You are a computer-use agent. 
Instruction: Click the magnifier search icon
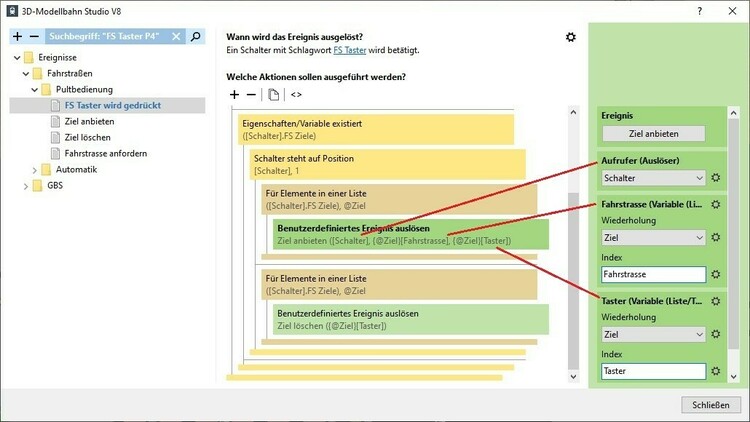(196, 36)
